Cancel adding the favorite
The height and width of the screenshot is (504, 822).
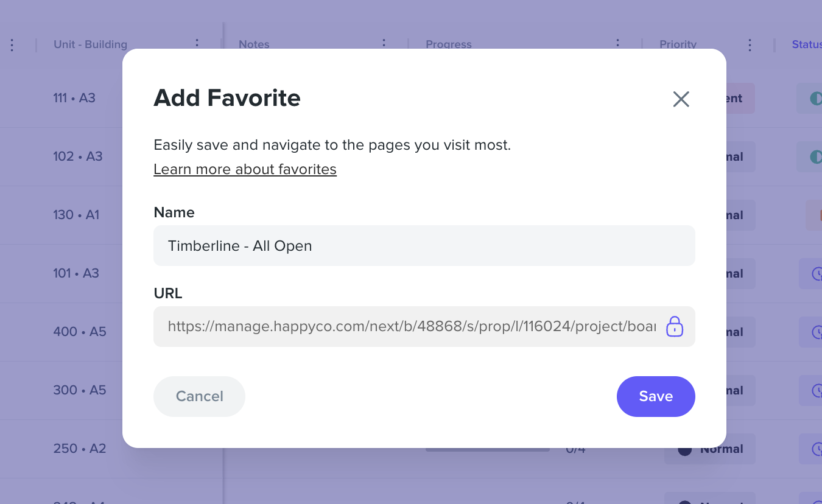click(x=199, y=396)
